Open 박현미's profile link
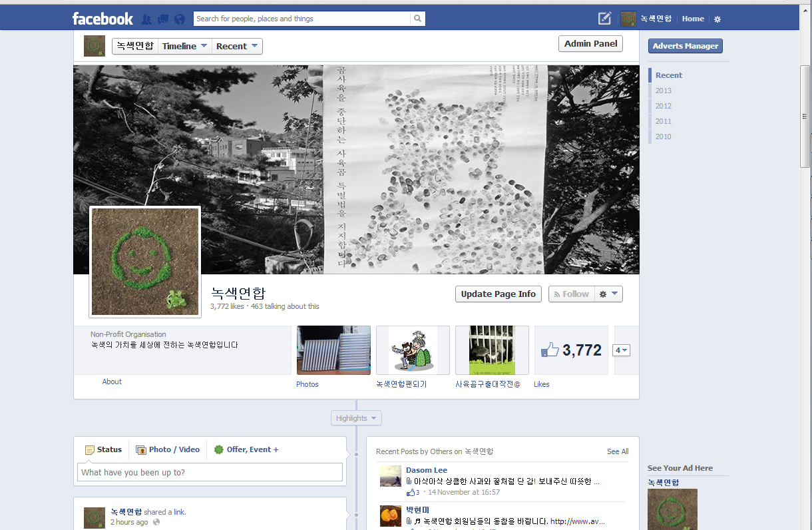 click(x=418, y=510)
